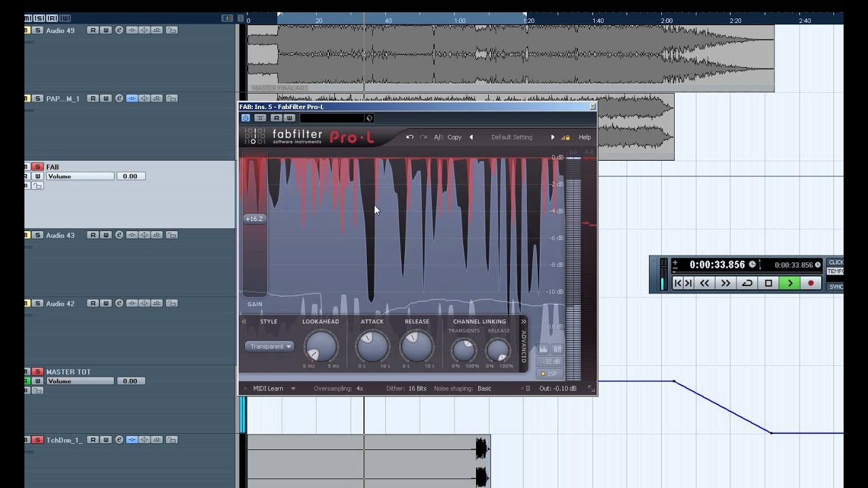Screen dimensions: 868x488
Task: Toggle the blue inserts button on PAP...M_1
Action: (132, 98)
